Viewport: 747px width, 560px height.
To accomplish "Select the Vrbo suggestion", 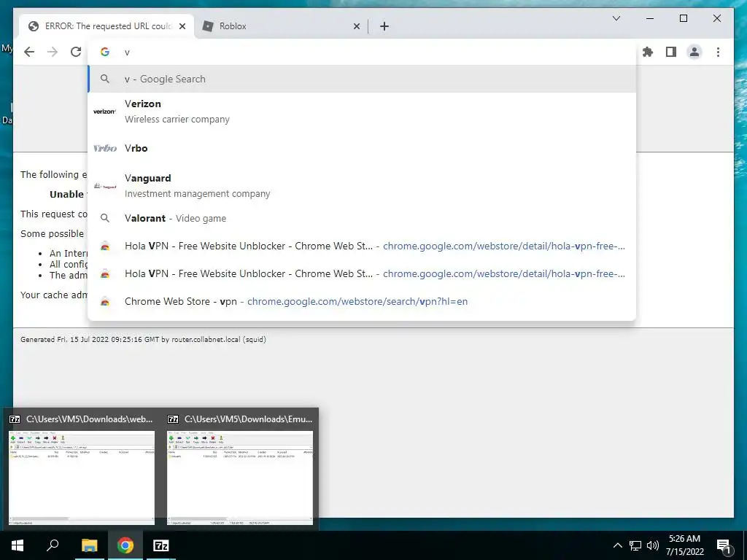I will [x=362, y=148].
